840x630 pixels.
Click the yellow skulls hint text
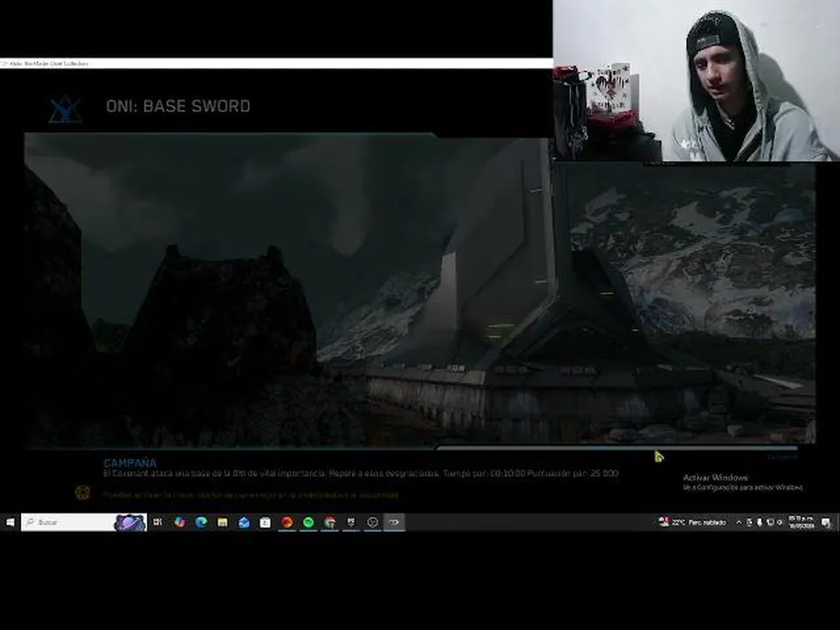coord(251,495)
